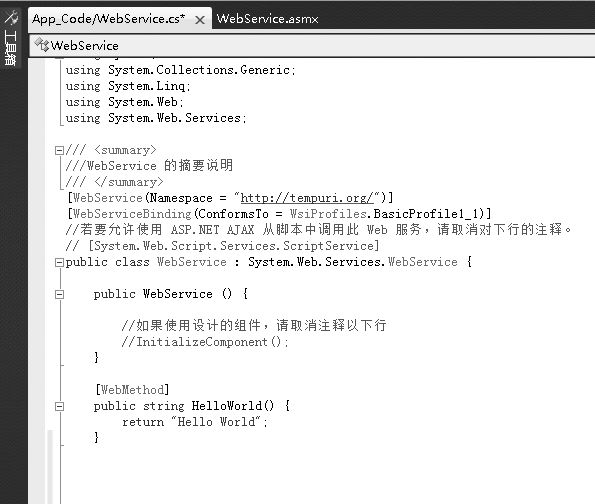Click the vertical toolbox label text
The width and height of the screenshot is (595, 504).
click(10, 48)
